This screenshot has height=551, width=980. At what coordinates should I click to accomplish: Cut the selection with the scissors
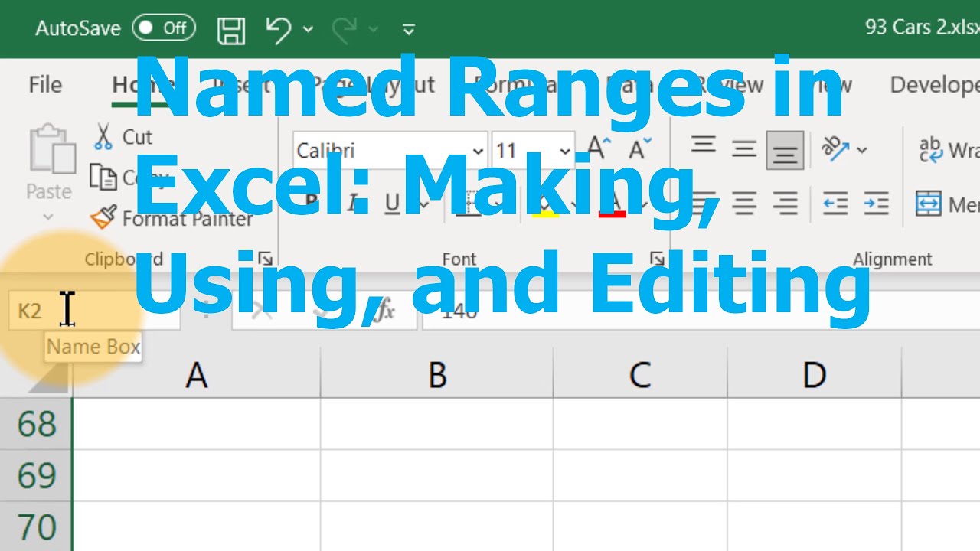(x=103, y=137)
